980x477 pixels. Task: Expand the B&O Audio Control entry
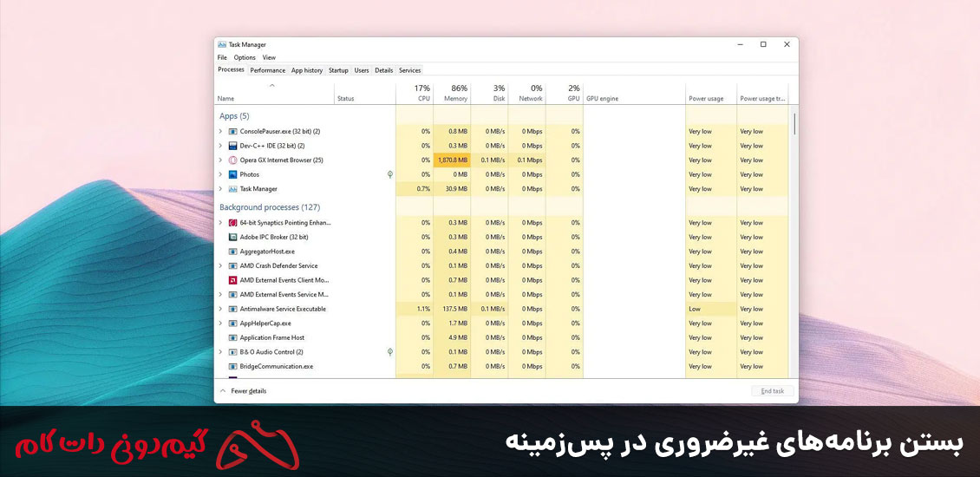(x=220, y=352)
